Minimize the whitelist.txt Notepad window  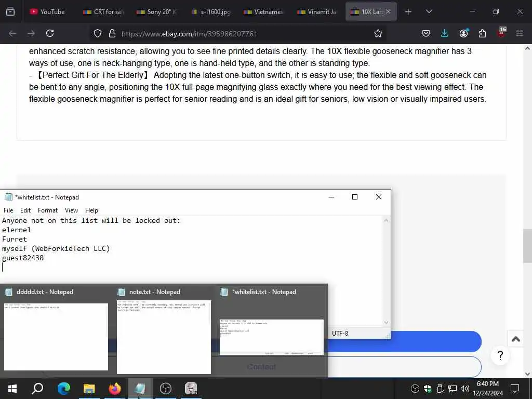pos(331,197)
